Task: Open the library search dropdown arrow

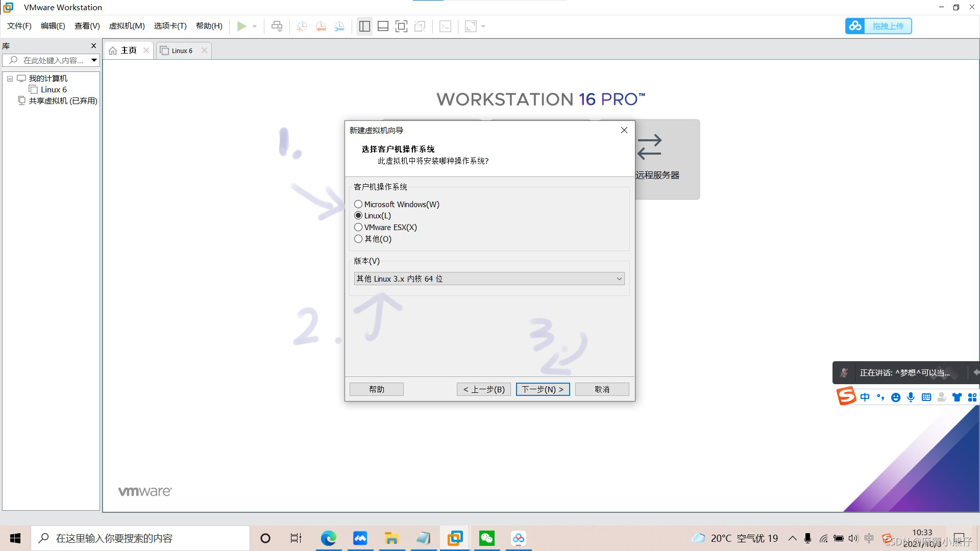Action: point(94,60)
